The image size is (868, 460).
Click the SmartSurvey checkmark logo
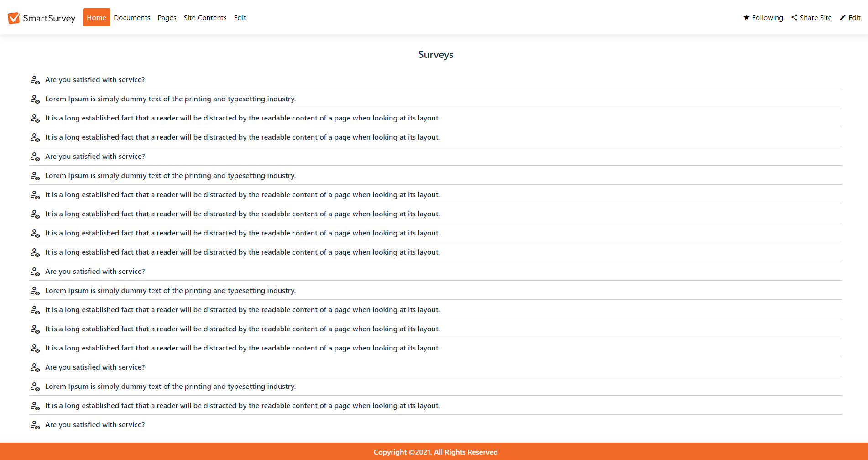(x=14, y=18)
